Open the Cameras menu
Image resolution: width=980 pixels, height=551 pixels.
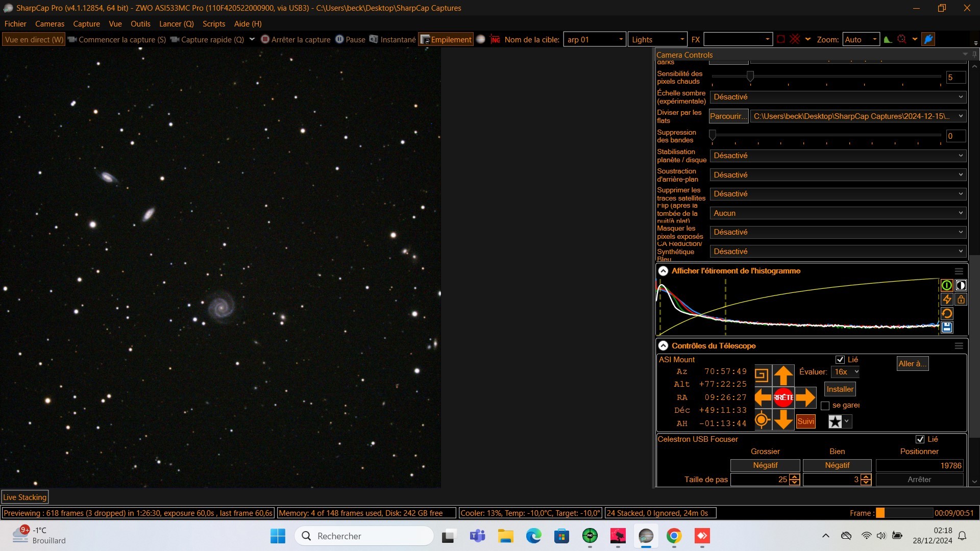(50, 24)
